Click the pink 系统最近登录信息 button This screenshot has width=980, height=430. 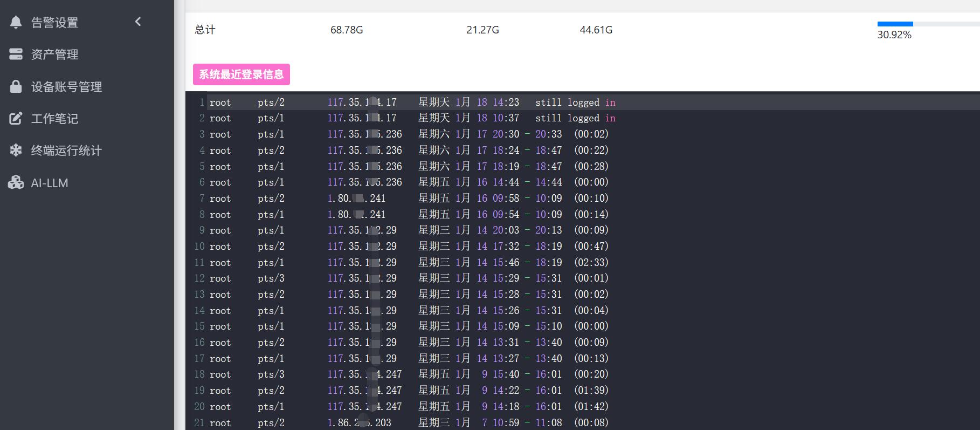[241, 74]
